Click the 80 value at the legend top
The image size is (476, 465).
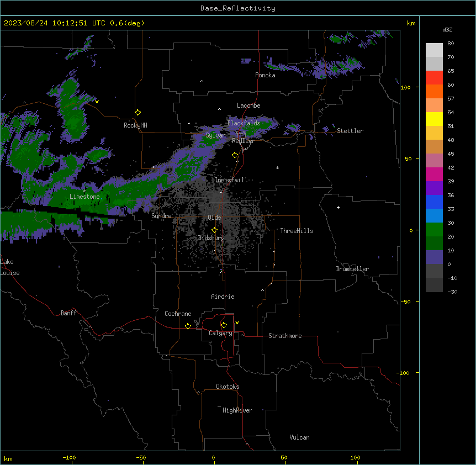click(x=451, y=44)
